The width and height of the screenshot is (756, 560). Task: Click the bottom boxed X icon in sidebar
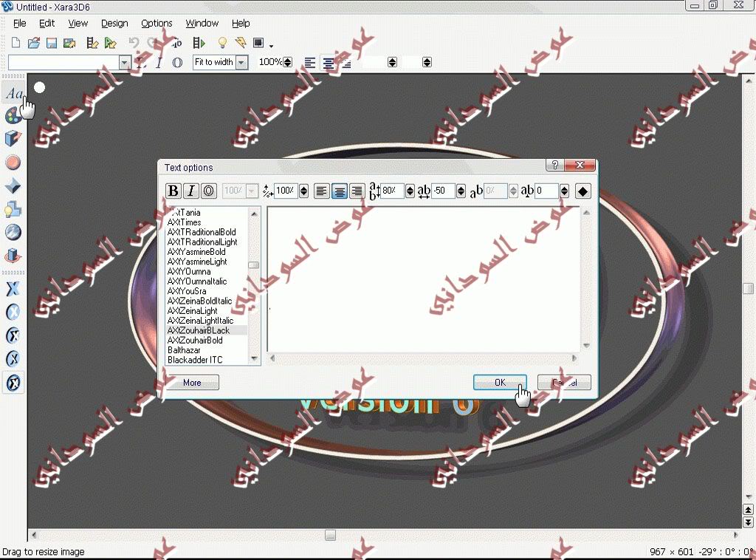coord(13,383)
